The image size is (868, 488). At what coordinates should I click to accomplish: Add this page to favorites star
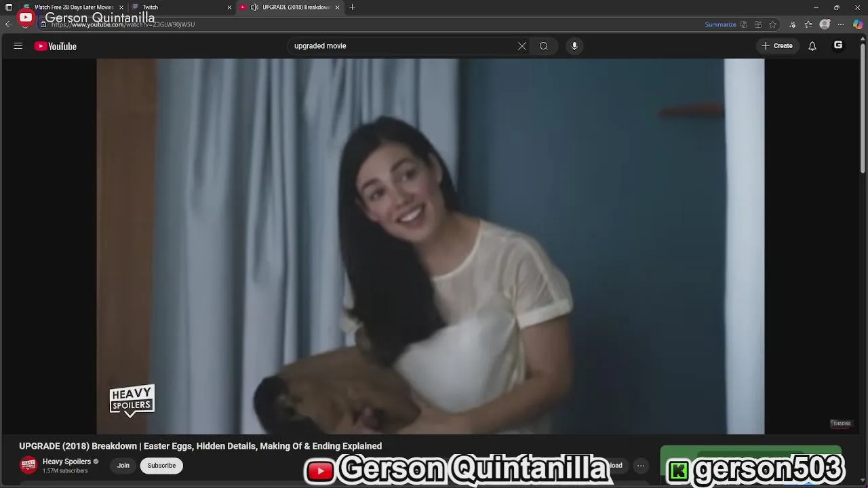coord(773,24)
